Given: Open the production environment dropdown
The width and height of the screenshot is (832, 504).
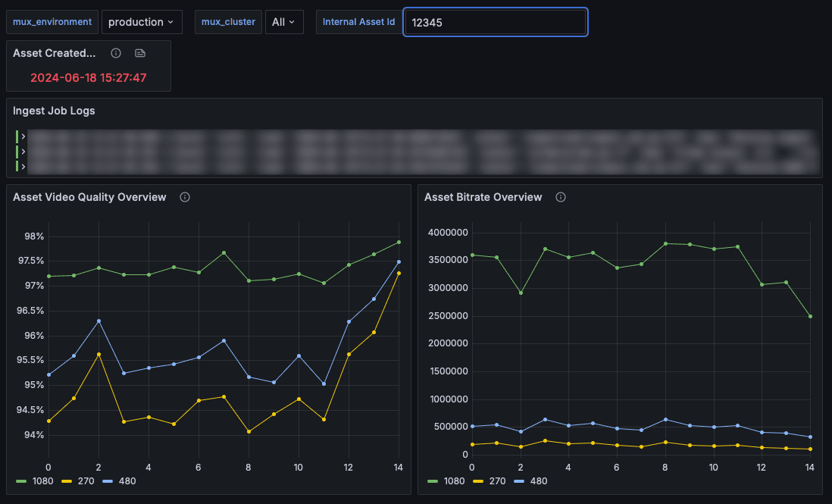Looking at the screenshot, I should [x=142, y=22].
